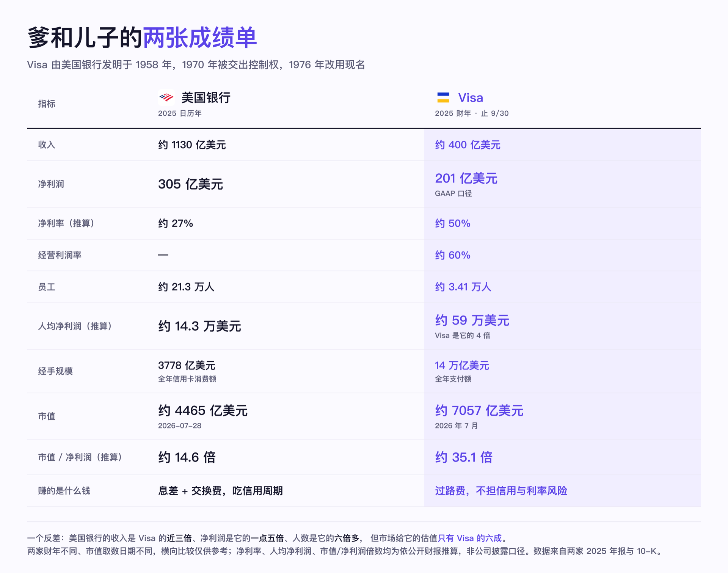This screenshot has height=573, width=728.
Task: Select the 约 3.41 万人 employee count
Action: 463,287
